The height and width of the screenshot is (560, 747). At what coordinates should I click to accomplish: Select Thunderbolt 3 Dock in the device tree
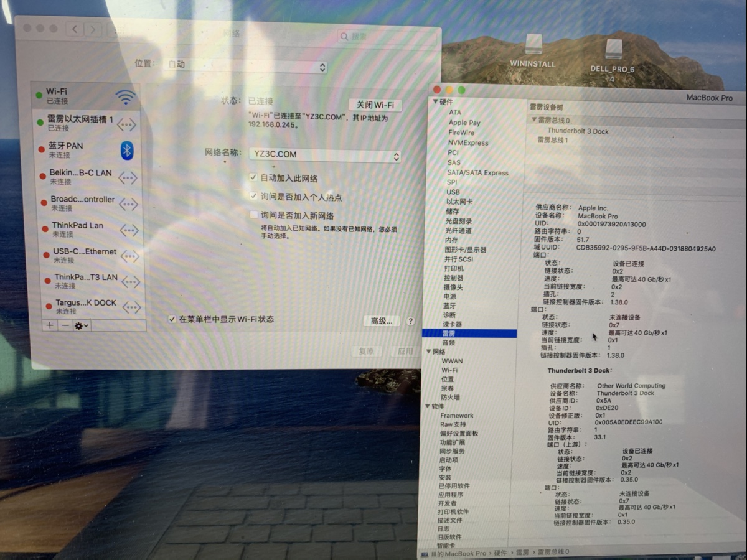(x=578, y=131)
